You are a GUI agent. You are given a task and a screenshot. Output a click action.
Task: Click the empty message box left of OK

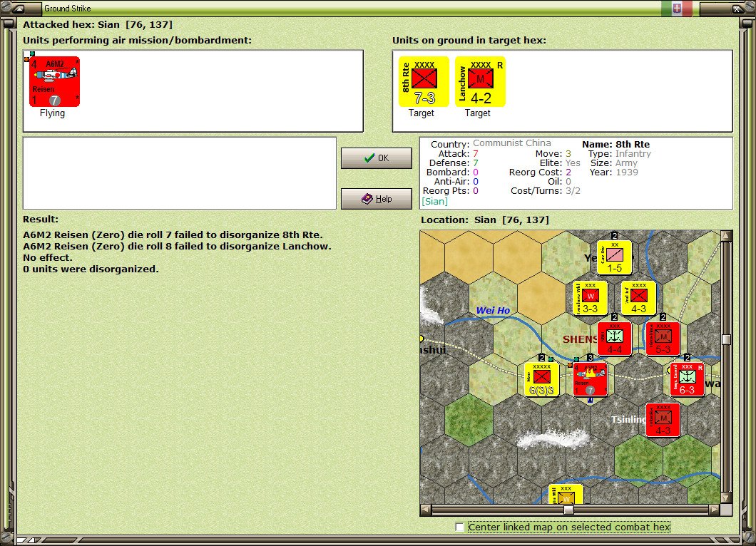(x=179, y=173)
